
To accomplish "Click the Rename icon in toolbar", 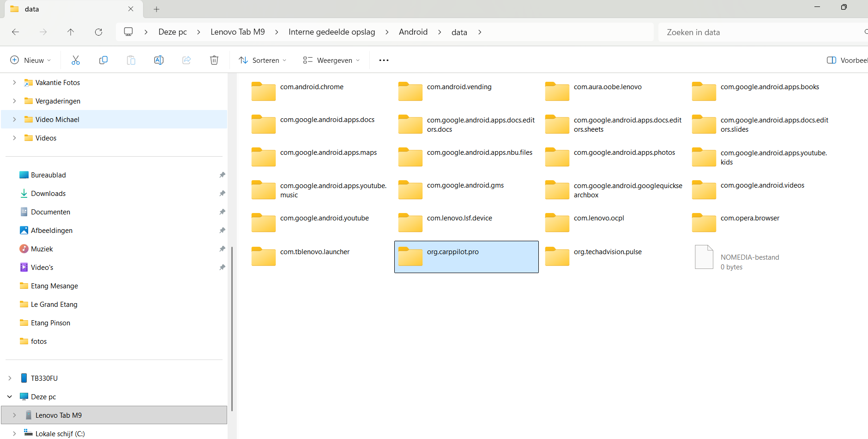I will coord(159,60).
